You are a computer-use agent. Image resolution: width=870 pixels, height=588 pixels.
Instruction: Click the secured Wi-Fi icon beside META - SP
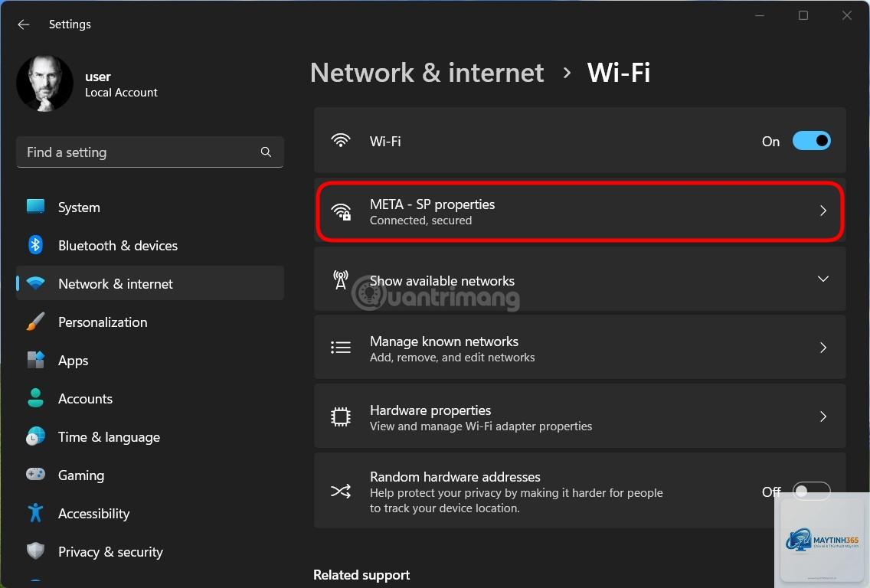342,211
